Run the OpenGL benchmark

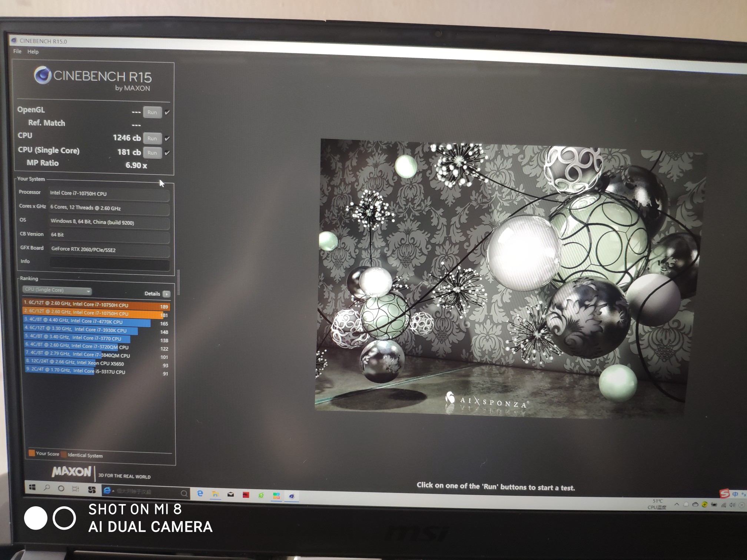[152, 112]
